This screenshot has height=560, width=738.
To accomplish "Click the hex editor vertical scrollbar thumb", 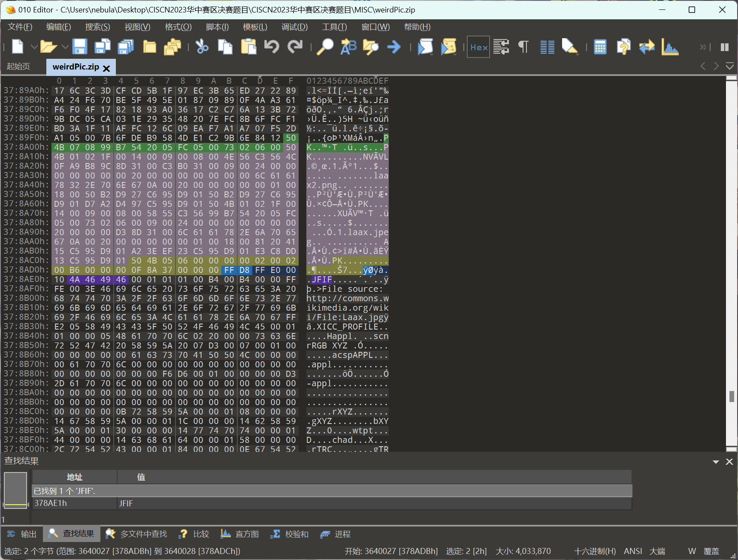I will tap(732, 396).
